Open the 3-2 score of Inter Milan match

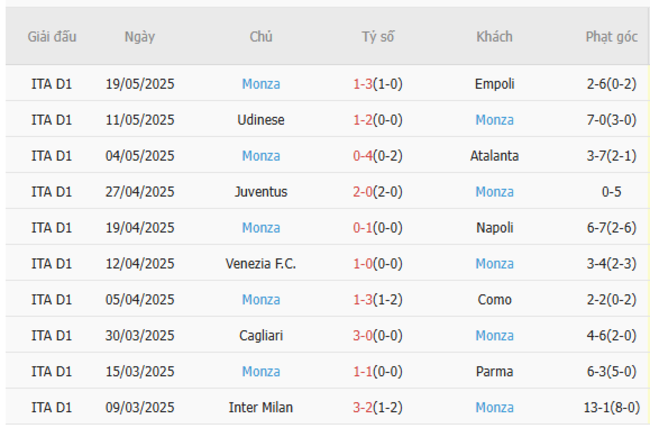363,408
